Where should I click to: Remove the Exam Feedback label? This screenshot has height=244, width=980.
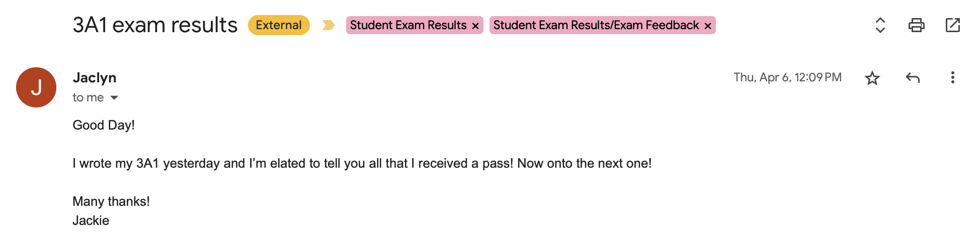pos(708,26)
